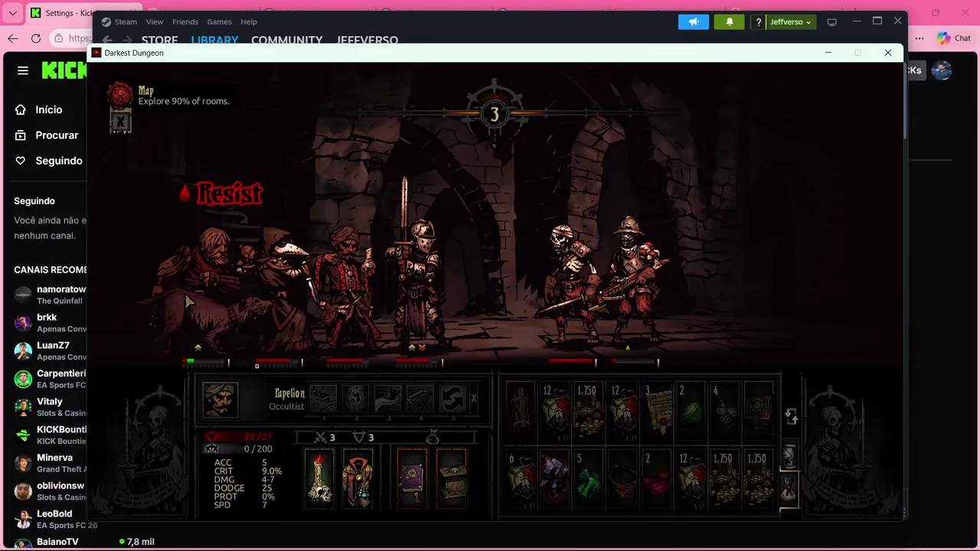Select the portrait painting inventory item

(758, 410)
